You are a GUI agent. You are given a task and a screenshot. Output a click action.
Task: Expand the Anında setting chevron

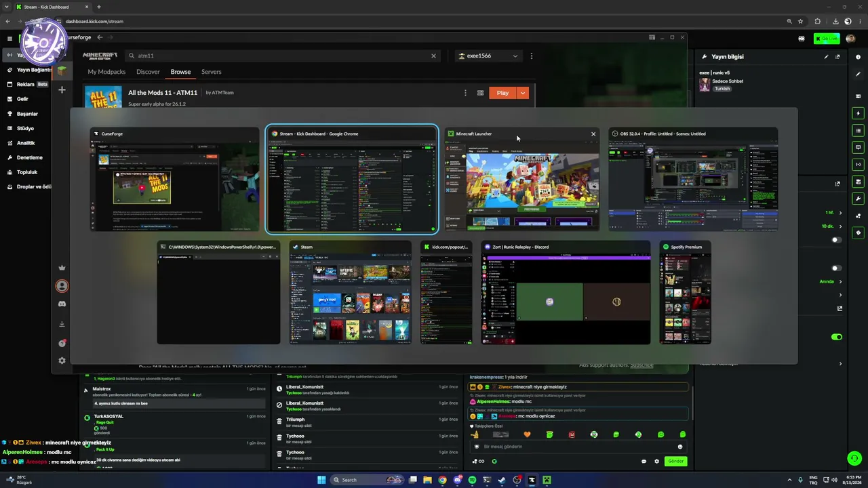841,281
